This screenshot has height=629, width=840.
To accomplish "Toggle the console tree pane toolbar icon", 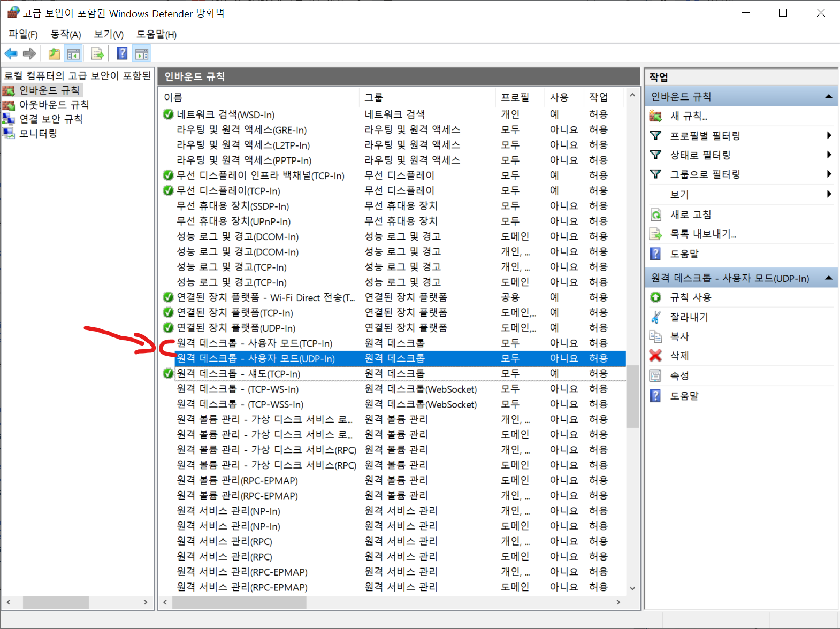I will click(x=73, y=53).
